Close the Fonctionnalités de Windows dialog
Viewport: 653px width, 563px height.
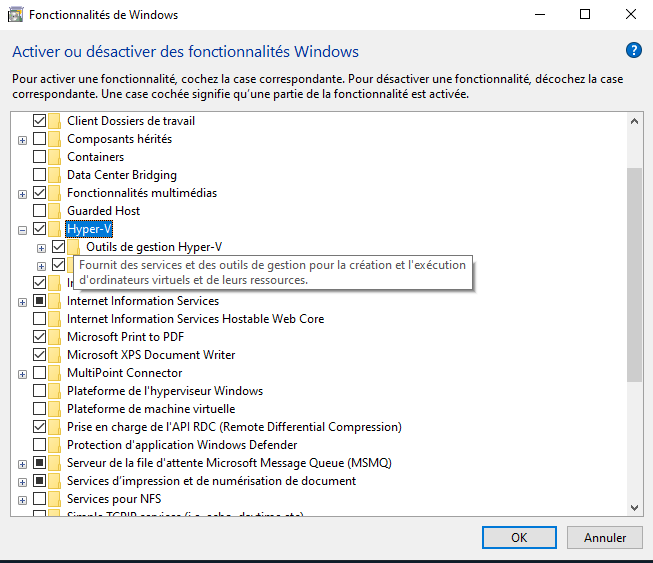coord(631,15)
